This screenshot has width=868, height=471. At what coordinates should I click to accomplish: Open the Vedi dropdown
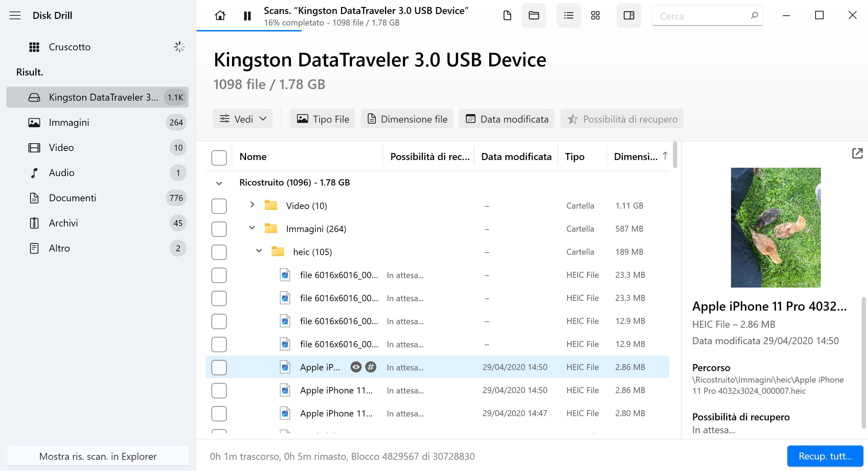pyautogui.click(x=243, y=119)
